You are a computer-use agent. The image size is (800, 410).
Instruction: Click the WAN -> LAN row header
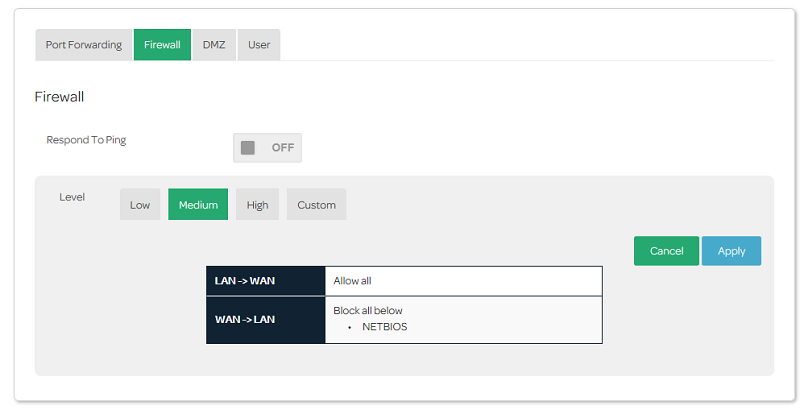[x=266, y=320]
